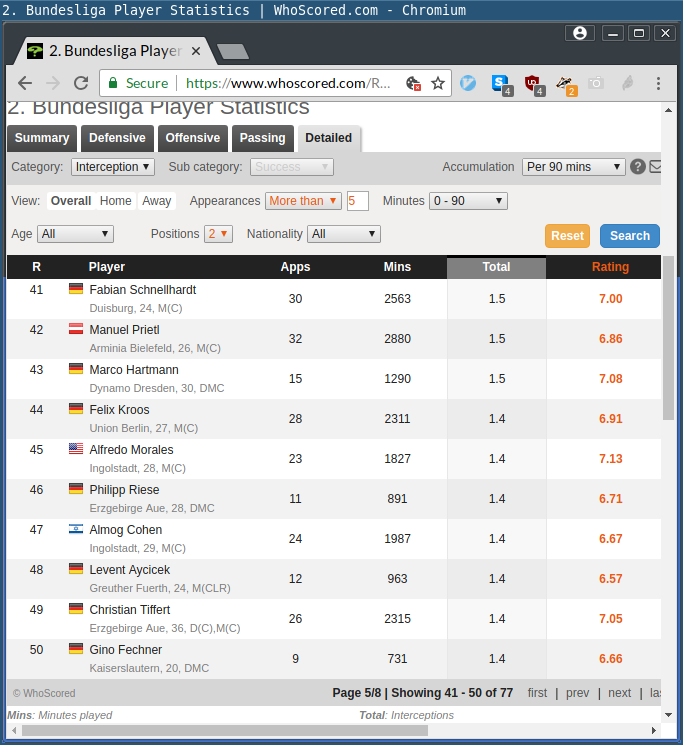Open the Appearances More than dropdown
This screenshot has height=745, width=683.
[303, 201]
